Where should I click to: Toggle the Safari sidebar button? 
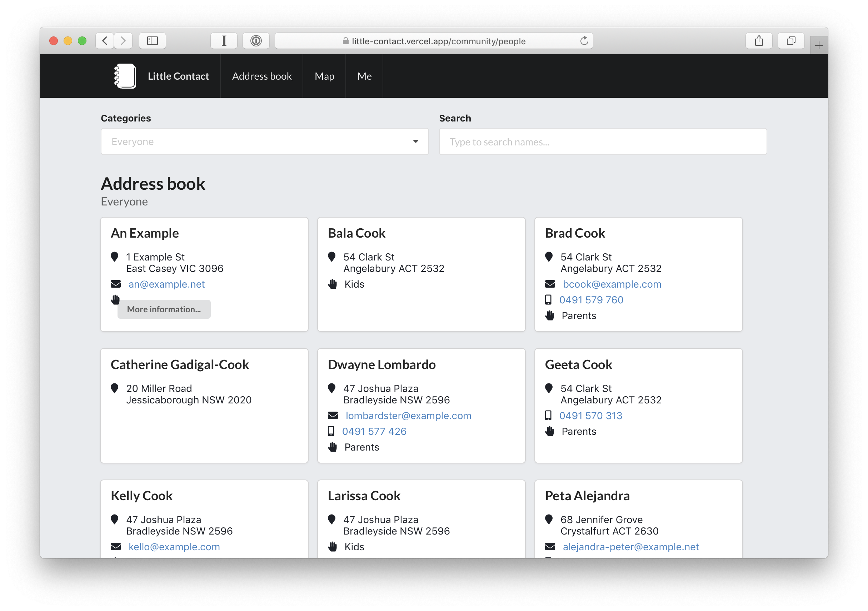(153, 41)
